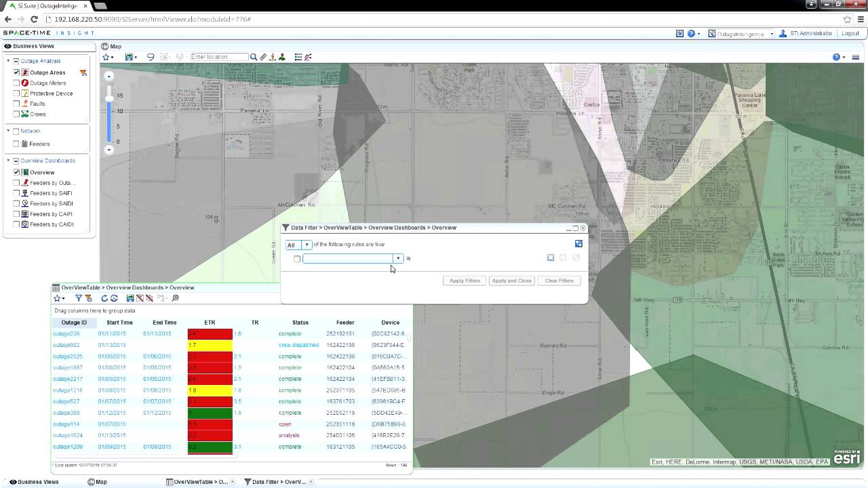
Task: Click the yellow ETR cell for outage902
Action: tap(210, 345)
